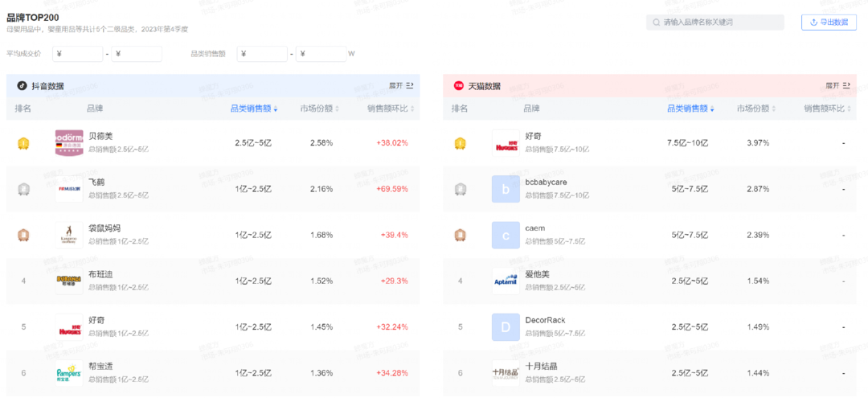Click the +32.24% growth value
Image resolution: width=868 pixels, height=398 pixels.
point(392,326)
